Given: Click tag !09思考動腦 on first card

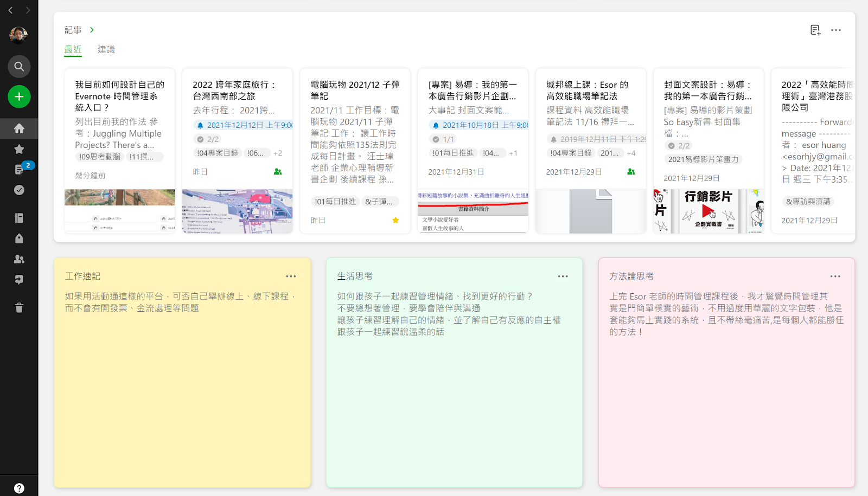Looking at the screenshot, I should coord(100,157).
